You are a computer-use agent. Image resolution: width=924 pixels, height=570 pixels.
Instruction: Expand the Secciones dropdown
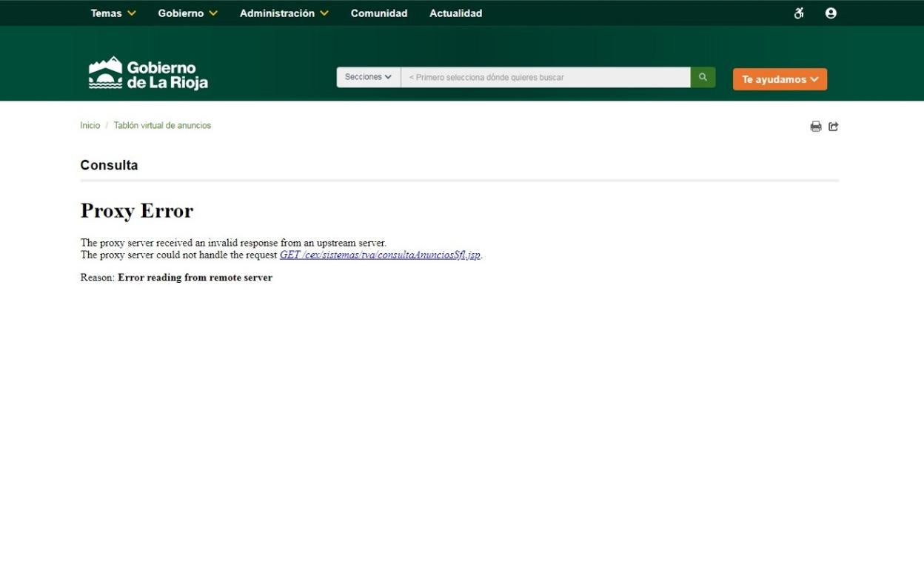(368, 77)
